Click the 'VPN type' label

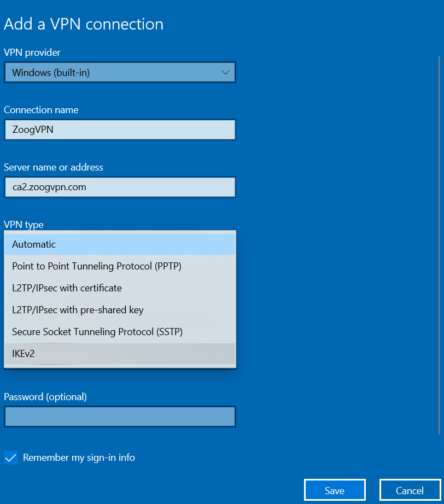pyautogui.click(x=24, y=224)
